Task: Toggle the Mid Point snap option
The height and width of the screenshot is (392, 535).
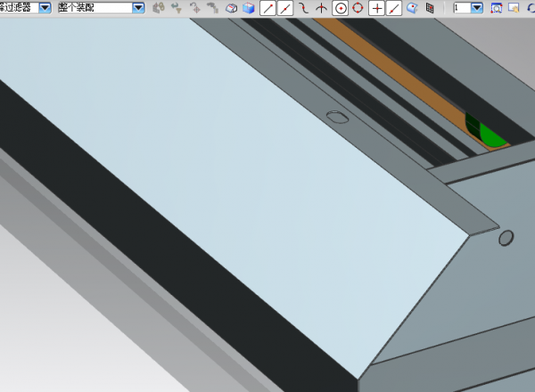Action: 285,8
